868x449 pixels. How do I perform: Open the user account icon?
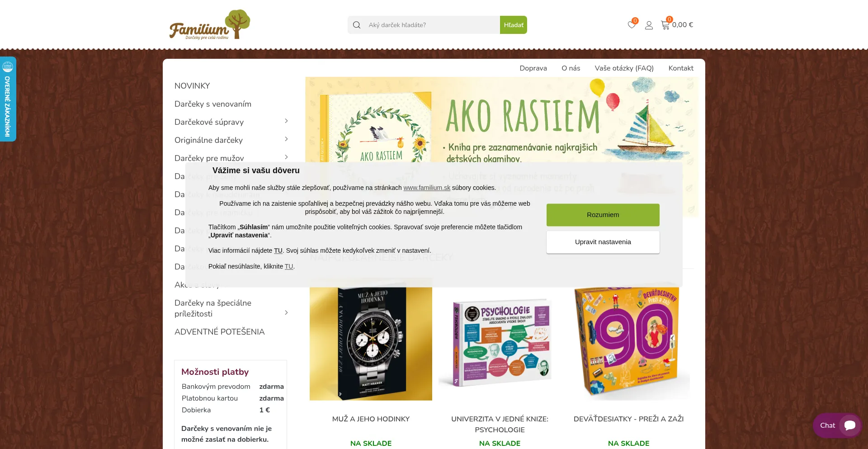[649, 25]
